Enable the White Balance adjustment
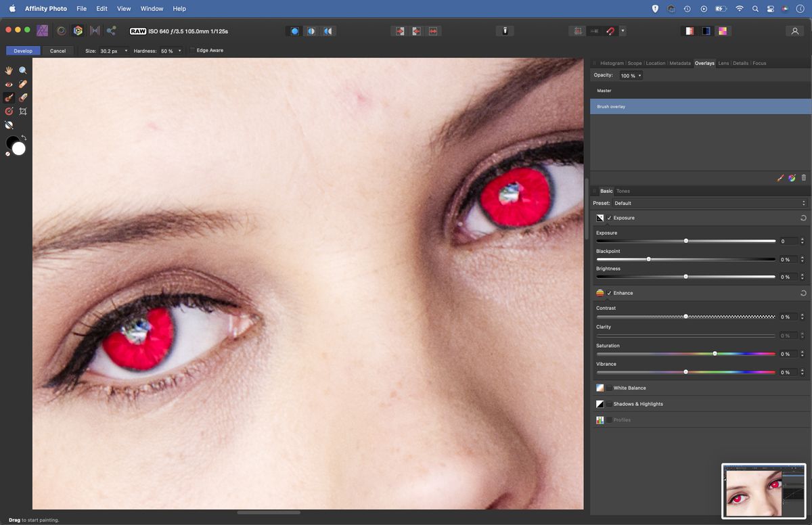This screenshot has width=812, height=525. click(x=609, y=388)
